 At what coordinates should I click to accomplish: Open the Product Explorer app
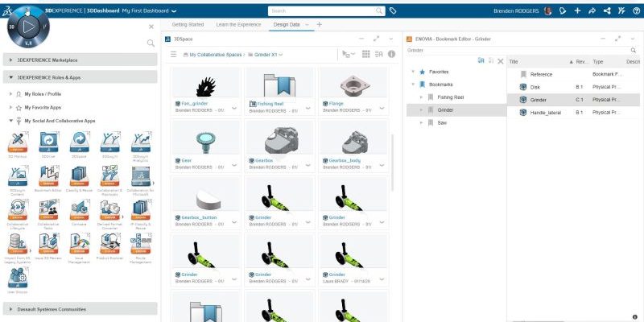click(110, 244)
